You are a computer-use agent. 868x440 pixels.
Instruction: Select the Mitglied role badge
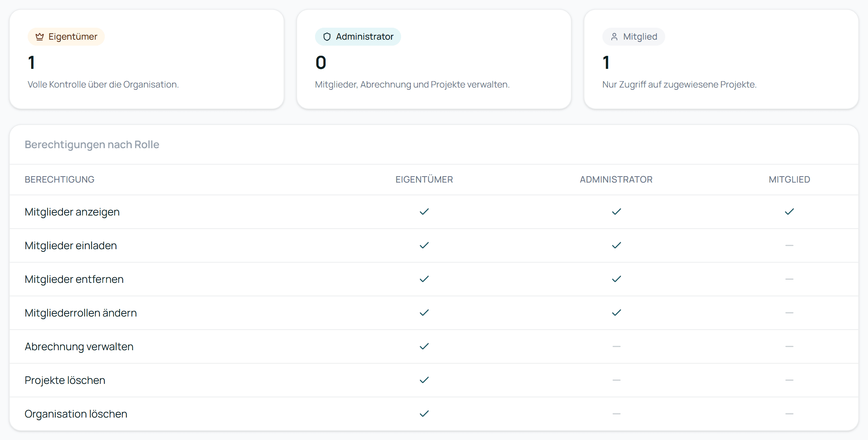(x=634, y=37)
